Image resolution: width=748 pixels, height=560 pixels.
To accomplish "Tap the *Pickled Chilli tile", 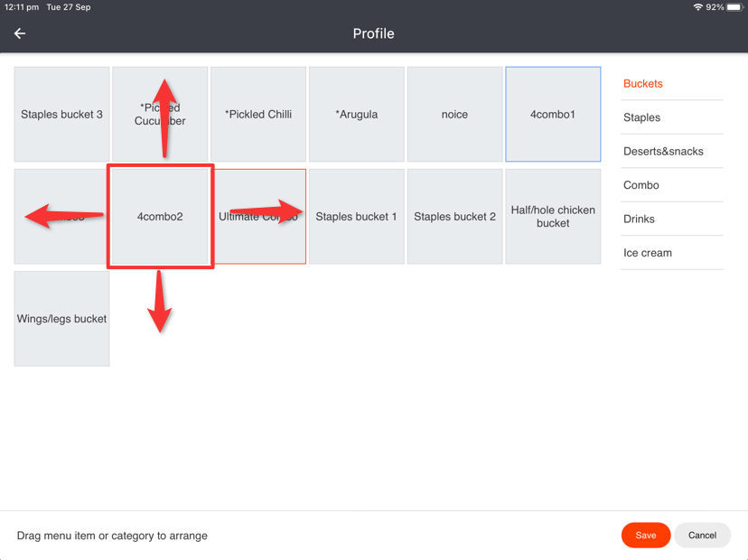I will (x=258, y=115).
